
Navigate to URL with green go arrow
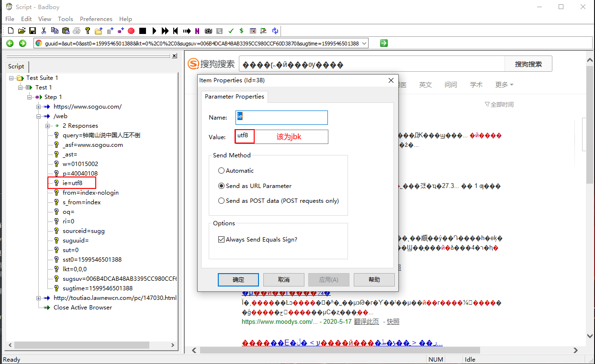coord(384,43)
